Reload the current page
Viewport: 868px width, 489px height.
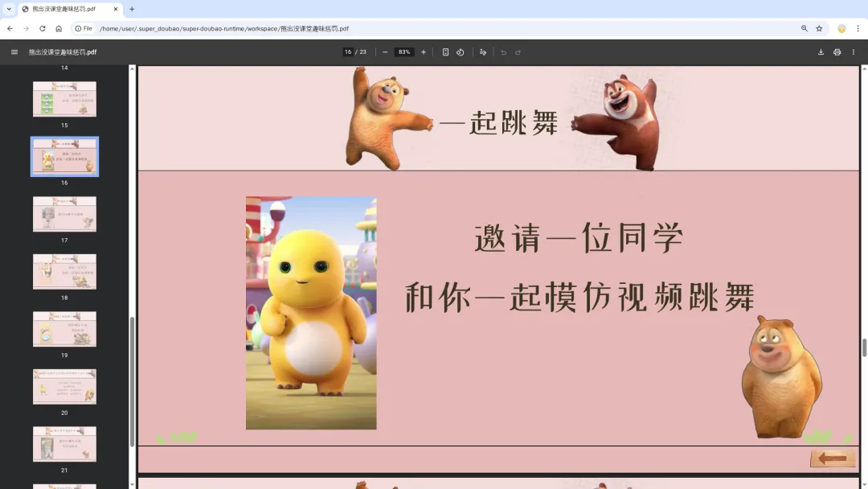[42, 28]
